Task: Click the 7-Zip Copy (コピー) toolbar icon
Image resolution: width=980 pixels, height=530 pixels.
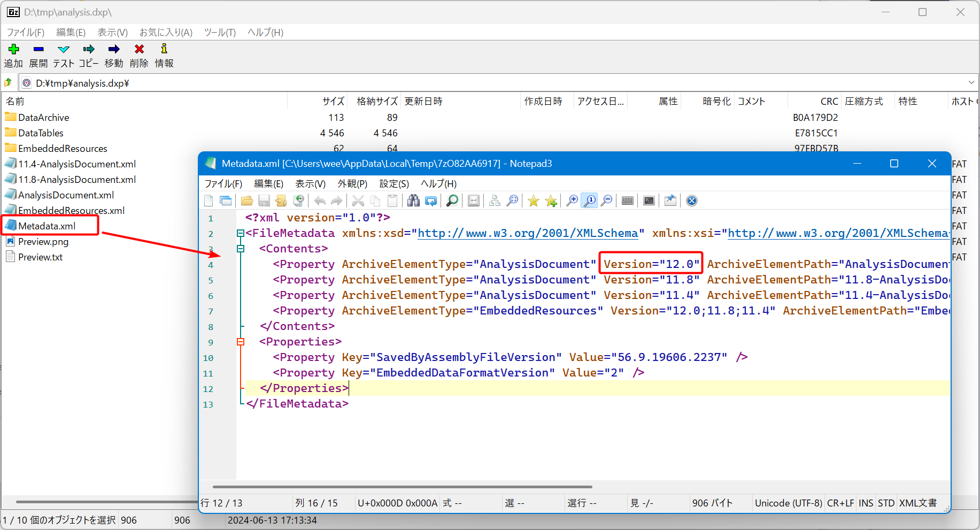Action: (89, 49)
